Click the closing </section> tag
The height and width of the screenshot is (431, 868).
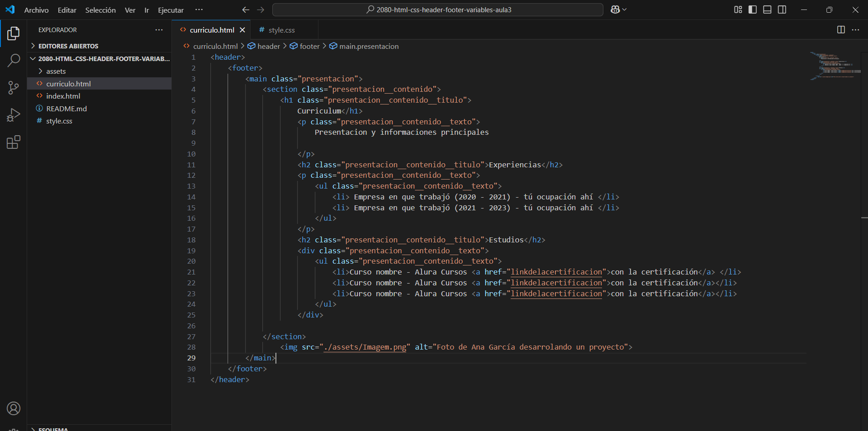tap(284, 336)
